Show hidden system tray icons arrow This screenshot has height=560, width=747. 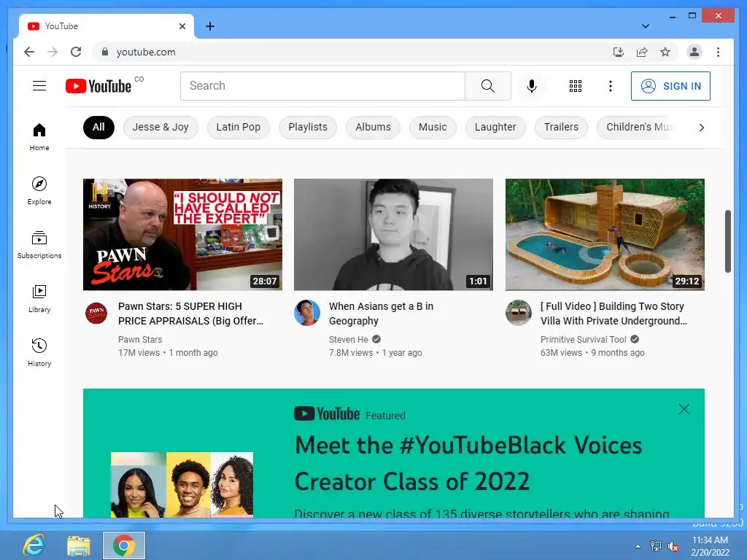(638, 546)
